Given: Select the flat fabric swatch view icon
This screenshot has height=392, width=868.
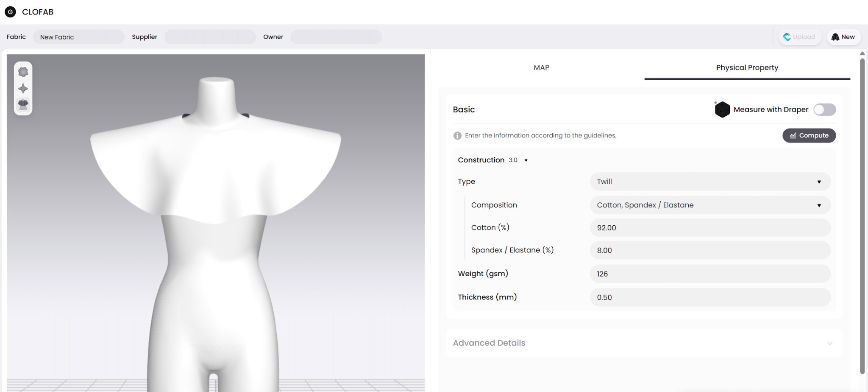Looking at the screenshot, I should [23, 72].
